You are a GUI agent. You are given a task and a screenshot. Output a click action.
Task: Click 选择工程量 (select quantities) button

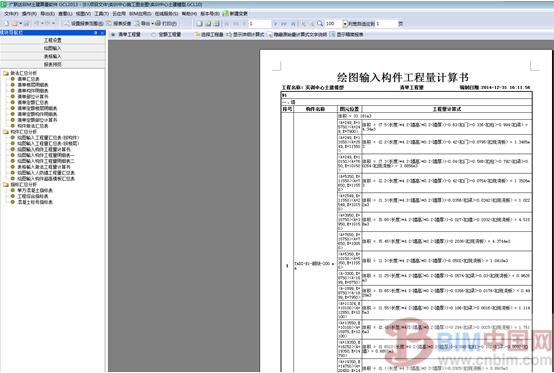coord(209,35)
